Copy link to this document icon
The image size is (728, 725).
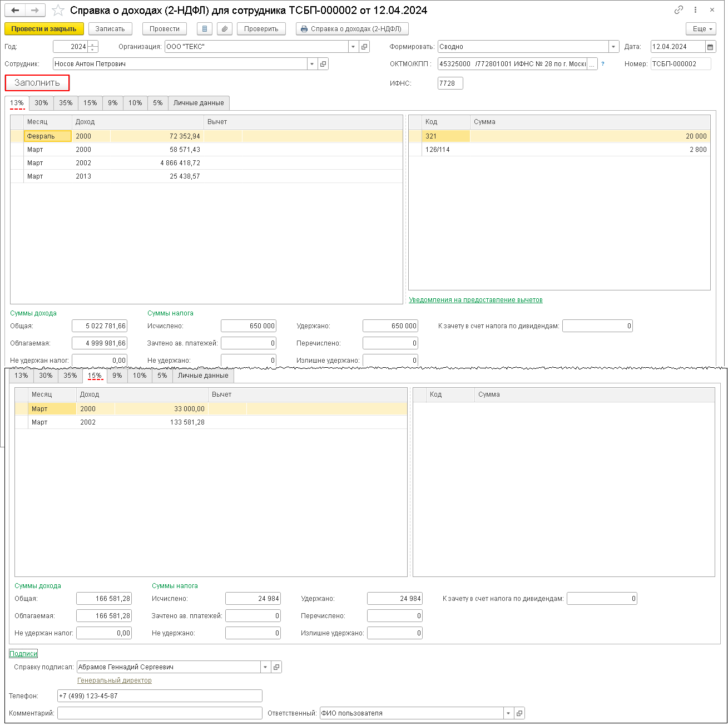[x=679, y=10]
